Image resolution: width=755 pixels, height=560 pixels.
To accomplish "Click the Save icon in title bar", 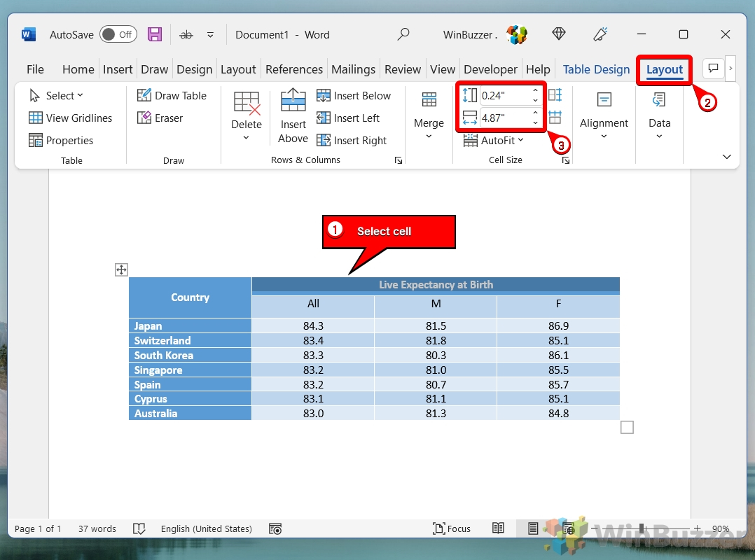I will tap(155, 34).
